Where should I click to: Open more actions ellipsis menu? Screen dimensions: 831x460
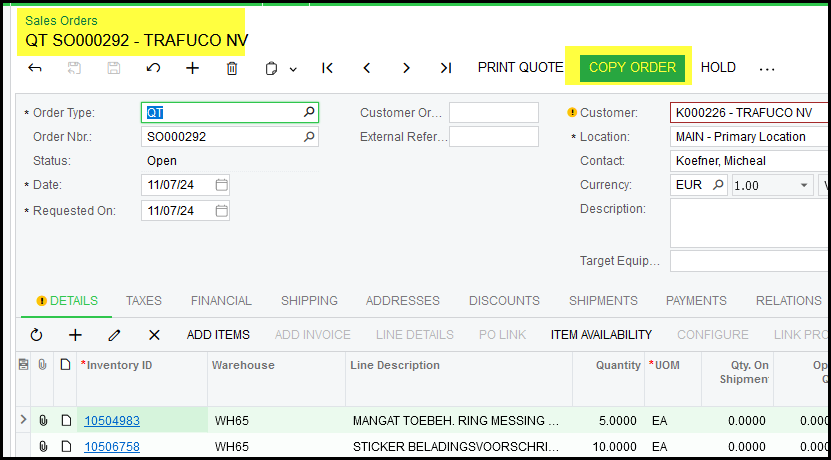coord(767,69)
